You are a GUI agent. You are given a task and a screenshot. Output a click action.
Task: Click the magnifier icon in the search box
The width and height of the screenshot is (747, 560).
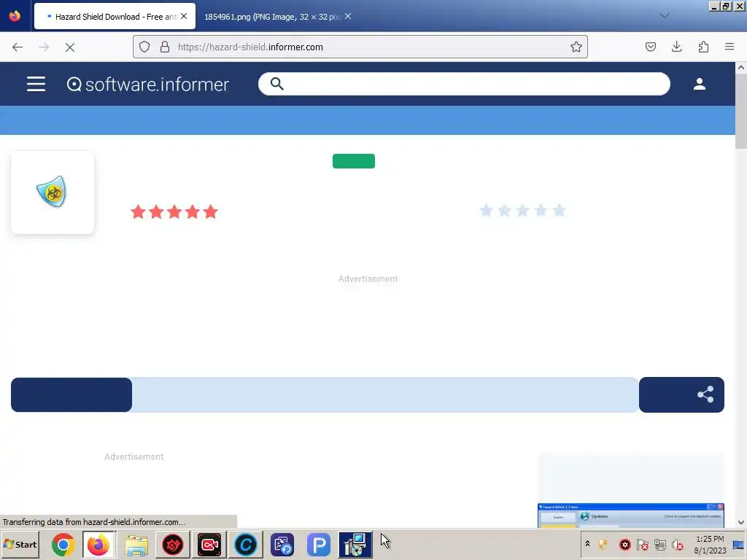coord(276,84)
